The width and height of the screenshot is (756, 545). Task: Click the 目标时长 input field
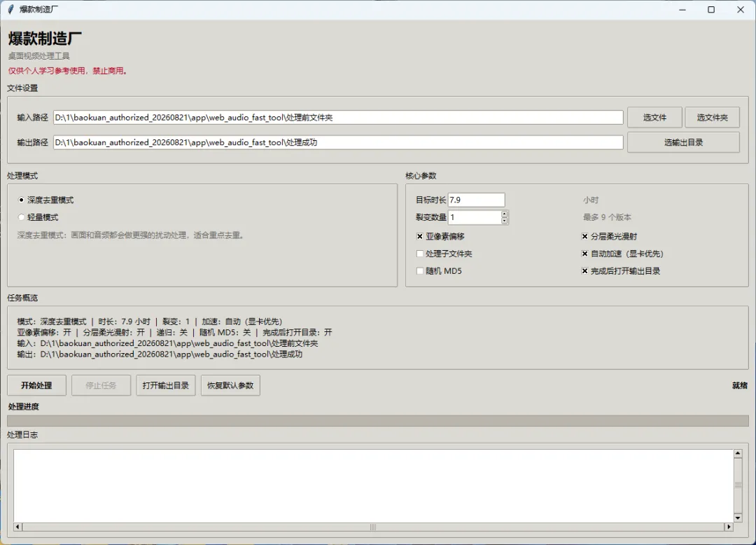click(477, 200)
